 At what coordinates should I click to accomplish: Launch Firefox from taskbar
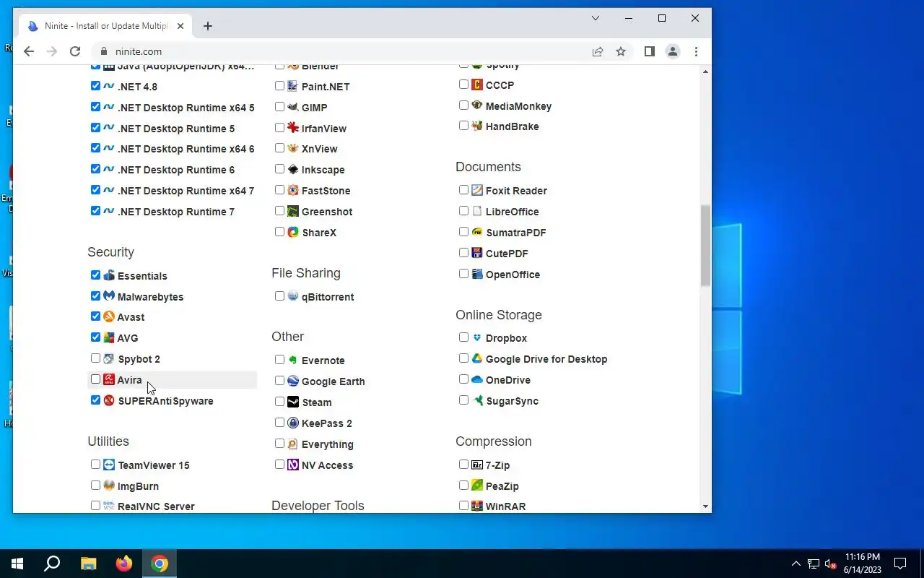tap(124, 564)
